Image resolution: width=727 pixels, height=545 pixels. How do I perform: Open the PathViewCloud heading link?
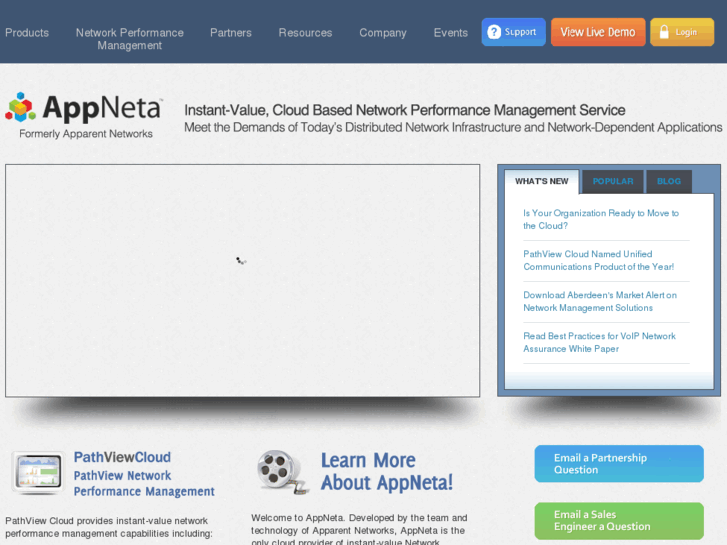122,457
